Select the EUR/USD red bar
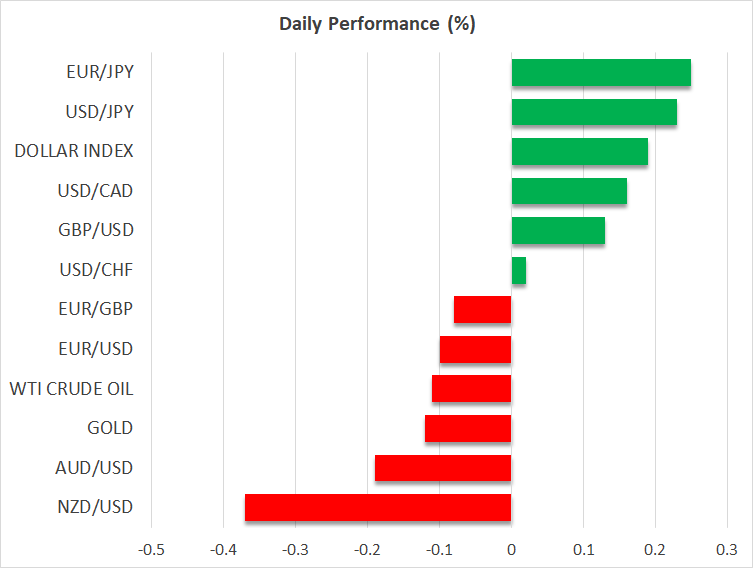 (x=475, y=349)
